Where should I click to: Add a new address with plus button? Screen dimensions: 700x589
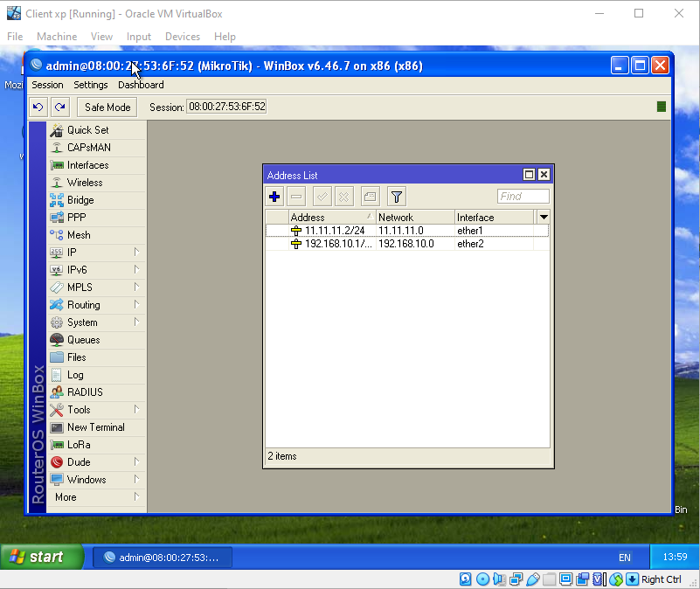point(274,197)
